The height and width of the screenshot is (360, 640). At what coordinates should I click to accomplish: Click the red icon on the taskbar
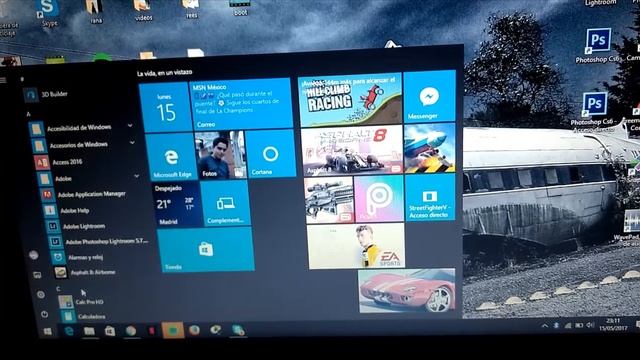click(152, 331)
